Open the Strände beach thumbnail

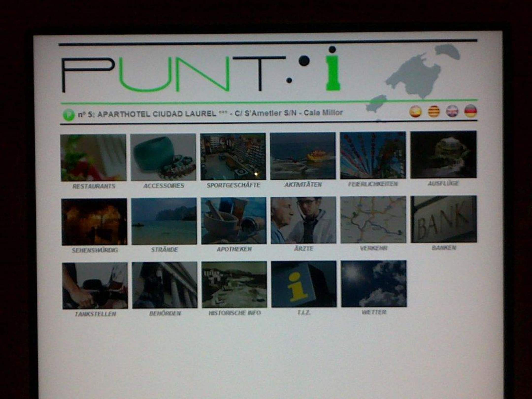164,221
